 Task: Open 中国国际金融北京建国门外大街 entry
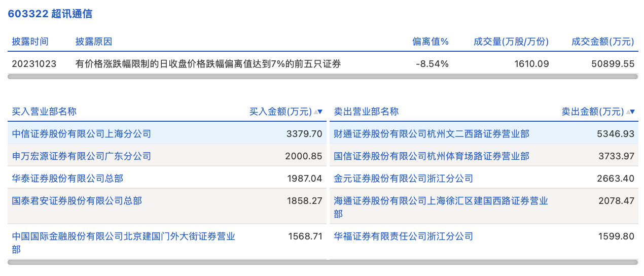pyautogui.click(x=123, y=236)
